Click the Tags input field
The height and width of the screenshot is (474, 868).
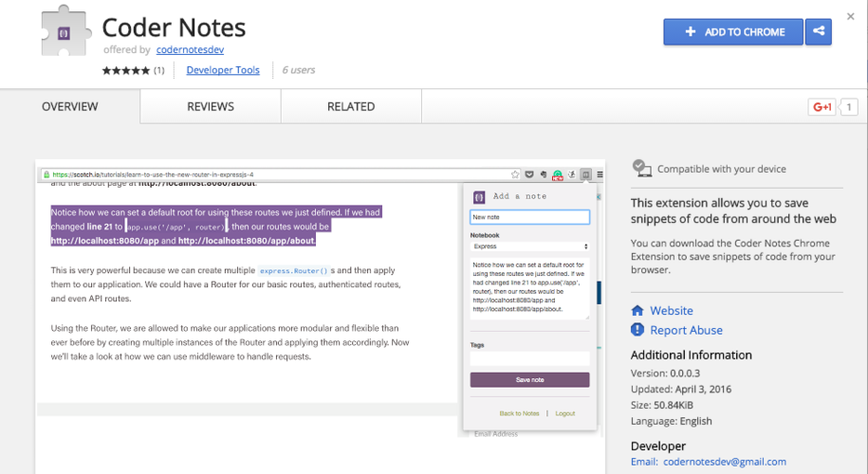click(x=529, y=358)
